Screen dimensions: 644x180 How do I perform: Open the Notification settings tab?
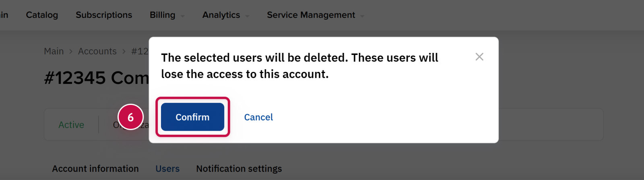[239, 169]
